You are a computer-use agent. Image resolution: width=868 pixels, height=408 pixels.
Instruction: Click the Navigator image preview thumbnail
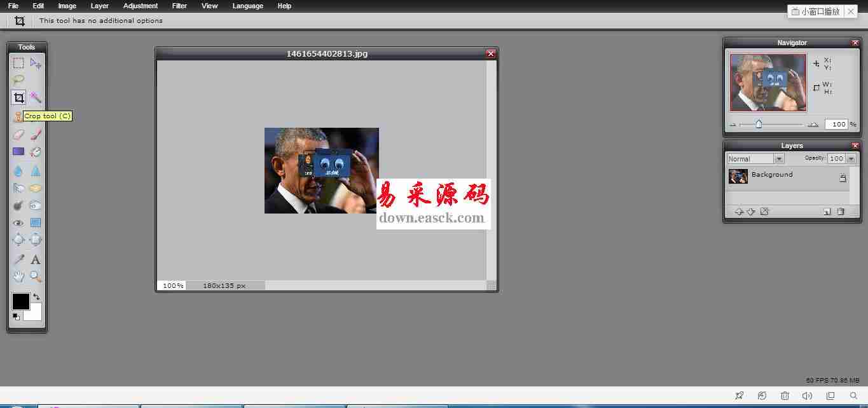coord(768,83)
